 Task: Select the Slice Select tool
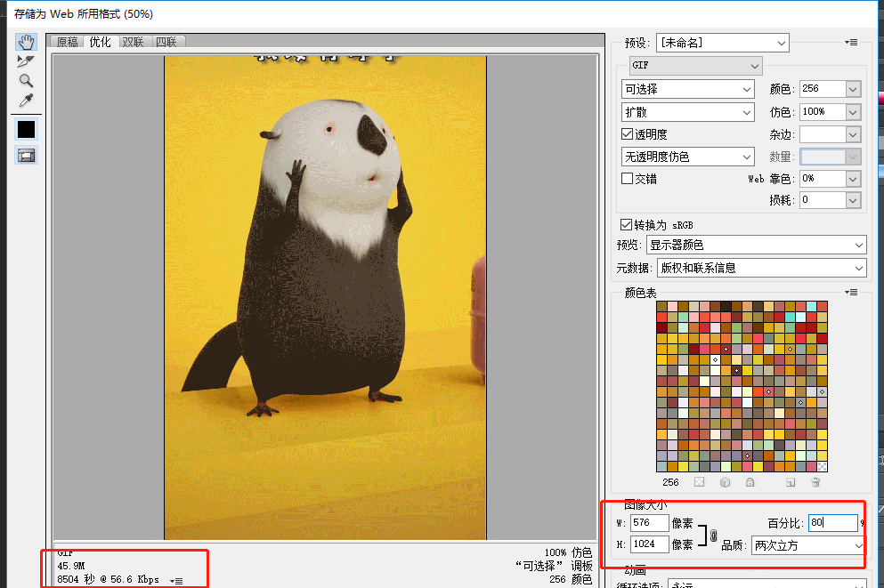26,61
